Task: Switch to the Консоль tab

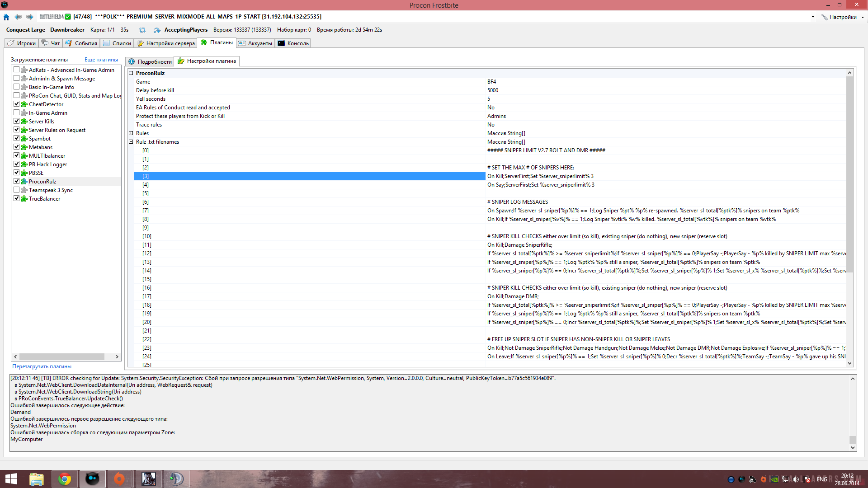Action: [x=293, y=43]
